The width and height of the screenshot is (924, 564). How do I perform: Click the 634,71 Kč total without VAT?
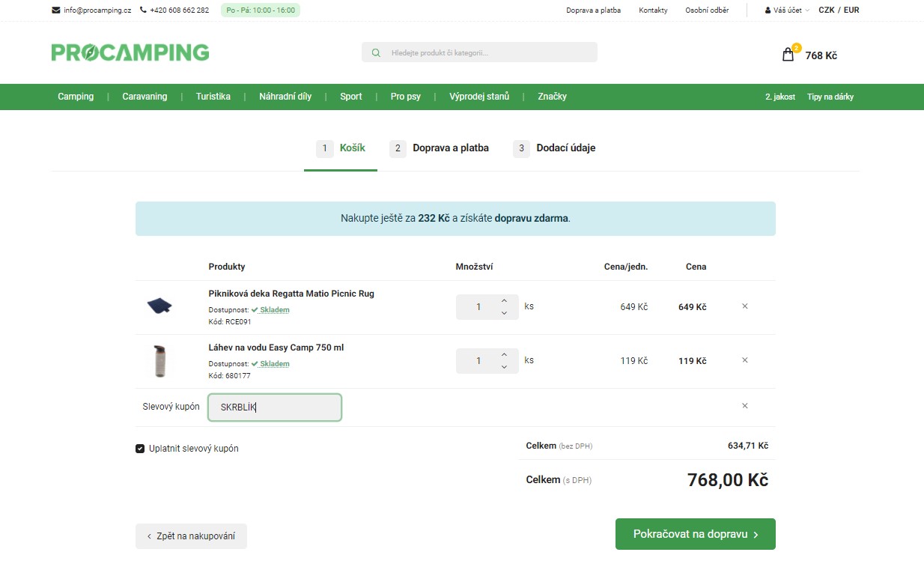pyautogui.click(x=748, y=446)
